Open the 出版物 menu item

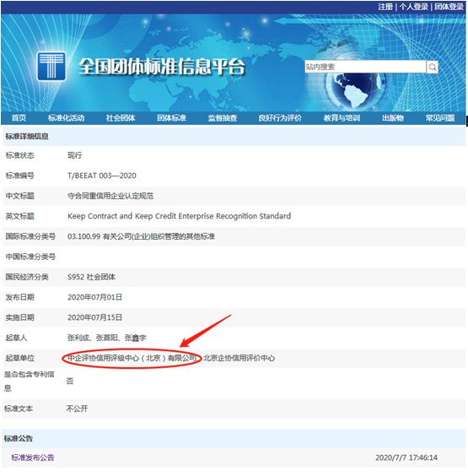(393, 118)
